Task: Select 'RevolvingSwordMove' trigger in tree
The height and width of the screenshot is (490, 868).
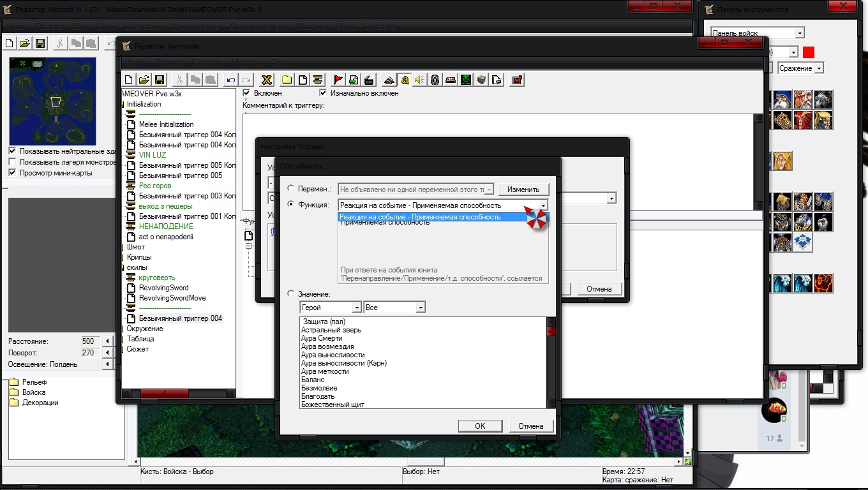Action: pyautogui.click(x=172, y=298)
